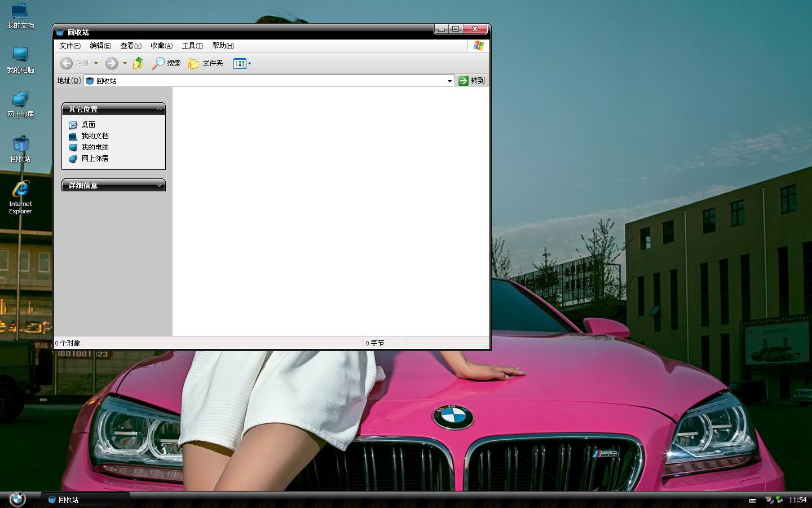The height and width of the screenshot is (508, 812).
Task: Click the safely remove hardware tray icon
Action: (779, 499)
